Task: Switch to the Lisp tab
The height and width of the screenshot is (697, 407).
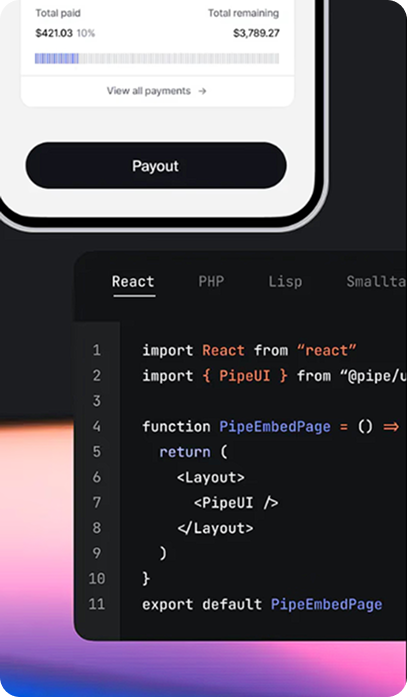Action: click(285, 281)
